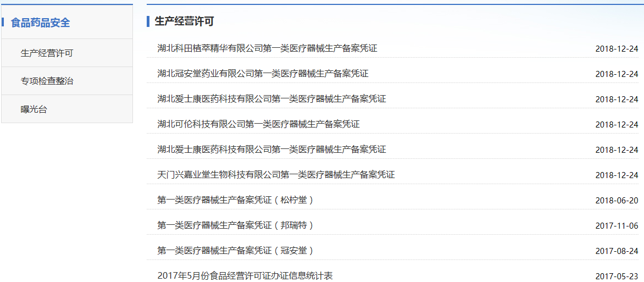
Task: Click the 2017-05-23 date of the statistics table
Action: tap(617, 277)
